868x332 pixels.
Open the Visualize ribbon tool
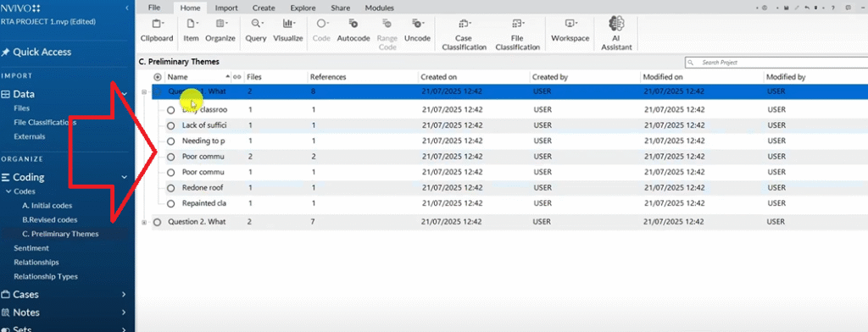(288, 30)
